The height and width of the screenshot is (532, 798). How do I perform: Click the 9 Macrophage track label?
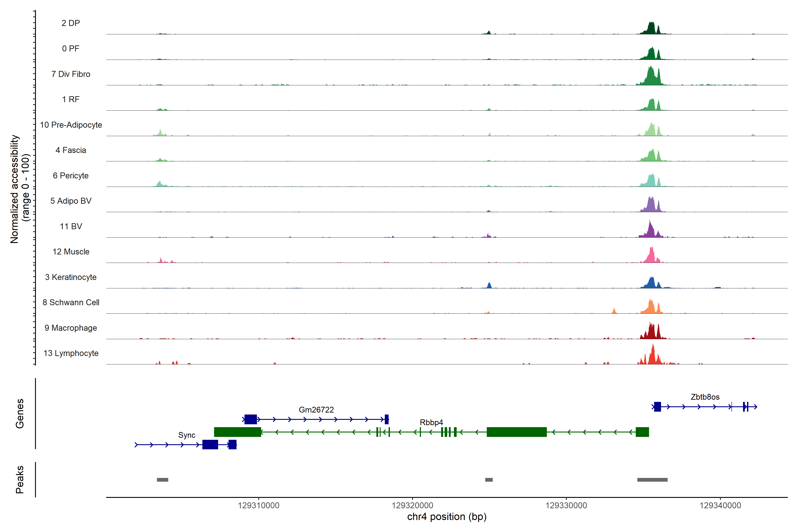coord(70,328)
